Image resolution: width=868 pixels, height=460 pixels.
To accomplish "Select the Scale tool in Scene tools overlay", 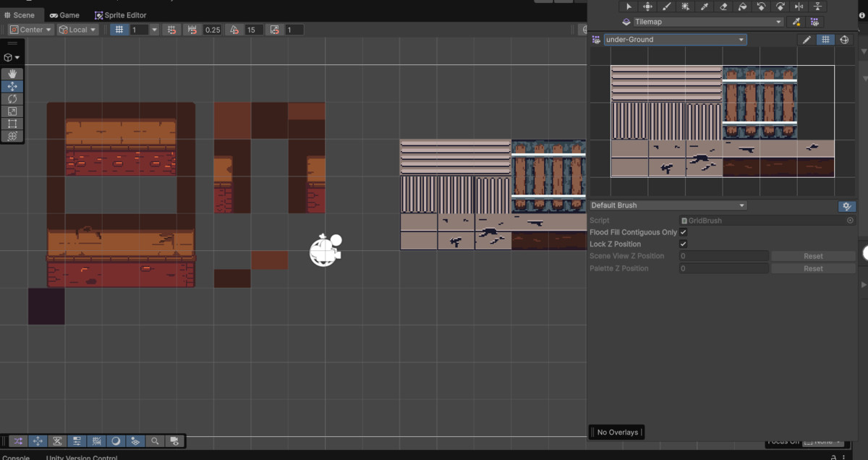I will [12, 111].
